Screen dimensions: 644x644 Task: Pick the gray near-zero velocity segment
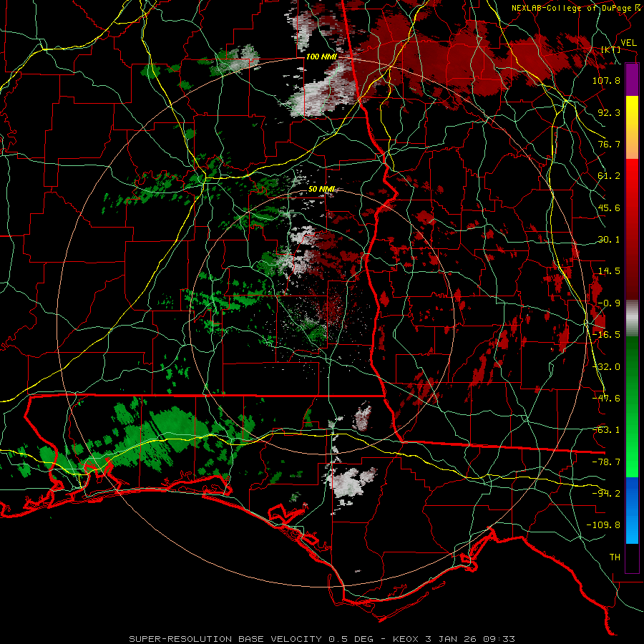point(632,318)
